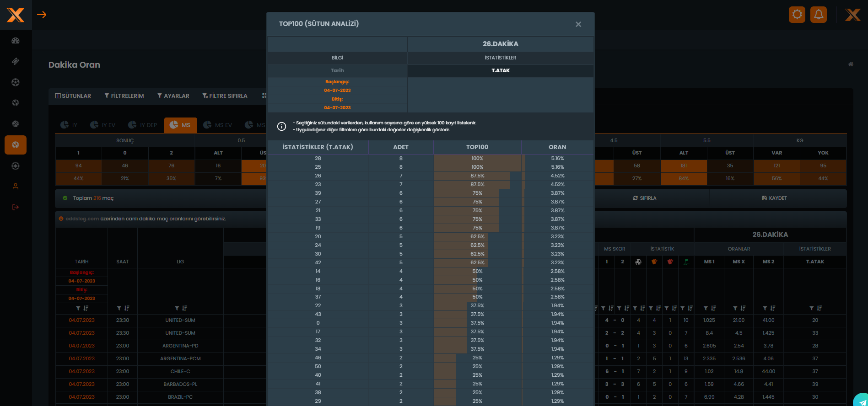Viewport: 868px width, 406px height.
Task: Open the user profile icon in sidebar
Action: click(x=16, y=187)
